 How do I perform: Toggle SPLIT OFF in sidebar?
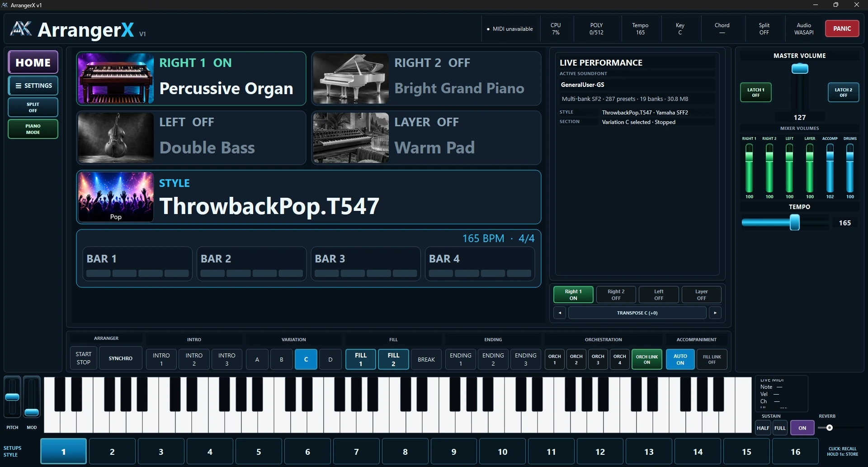coord(33,107)
